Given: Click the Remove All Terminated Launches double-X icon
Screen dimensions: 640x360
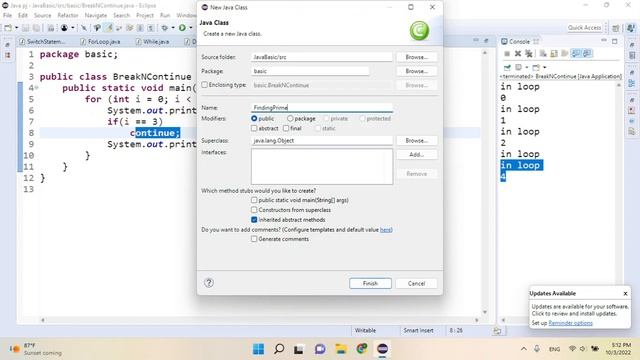Looking at the screenshot, I should pos(529,53).
